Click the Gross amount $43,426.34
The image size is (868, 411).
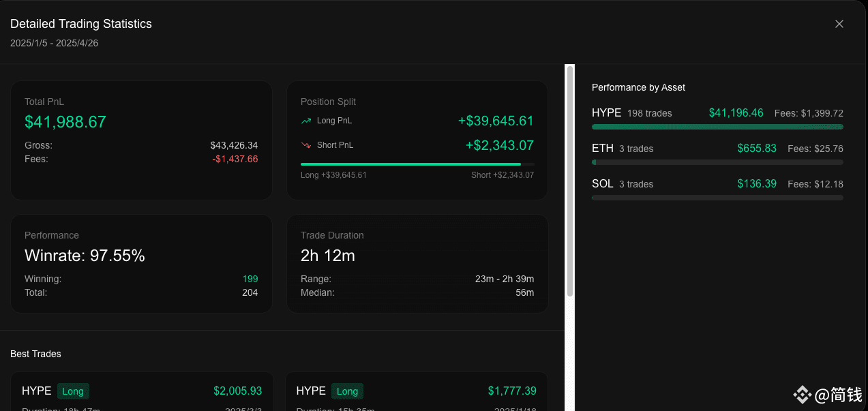[234, 145]
